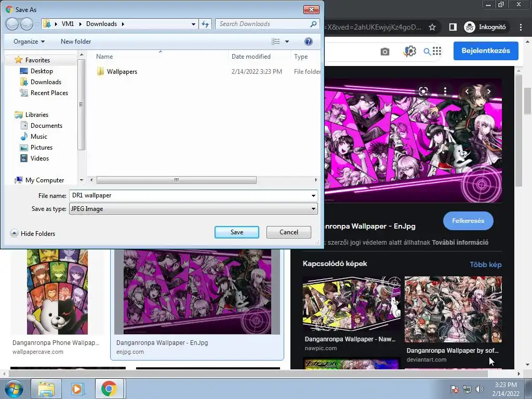Click the Felkeresés button

(468, 220)
